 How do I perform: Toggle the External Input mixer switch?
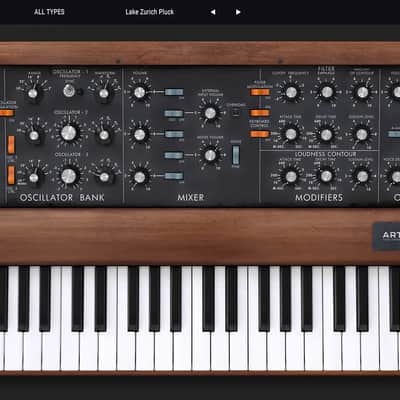pyautogui.click(x=174, y=114)
